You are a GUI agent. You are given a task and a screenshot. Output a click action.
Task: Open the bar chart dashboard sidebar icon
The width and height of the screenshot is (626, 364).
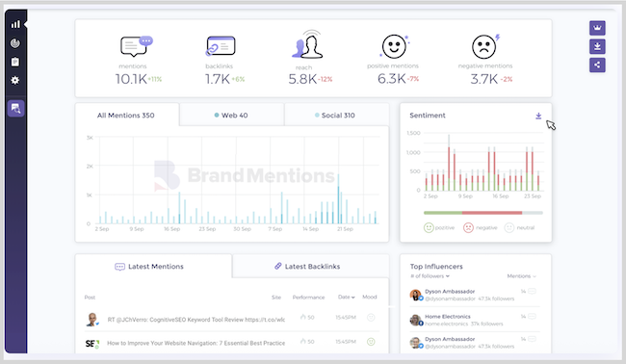point(15,24)
